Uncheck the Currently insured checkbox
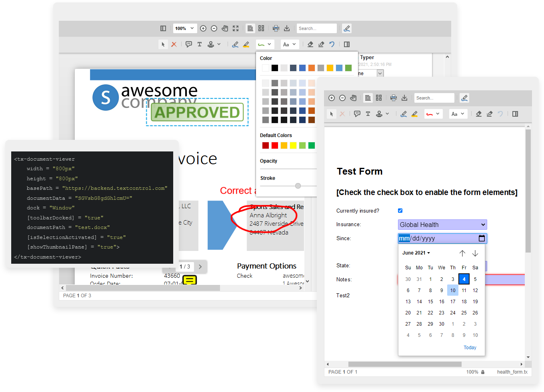 click(400, 211)
